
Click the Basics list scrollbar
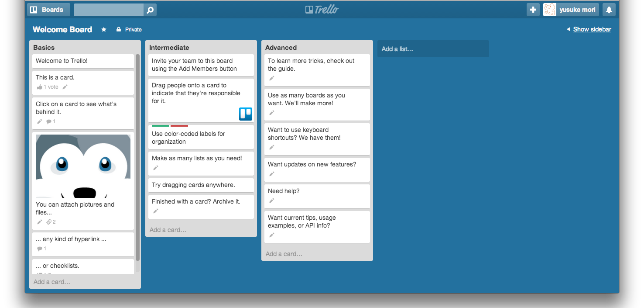[x=138, y=157]
